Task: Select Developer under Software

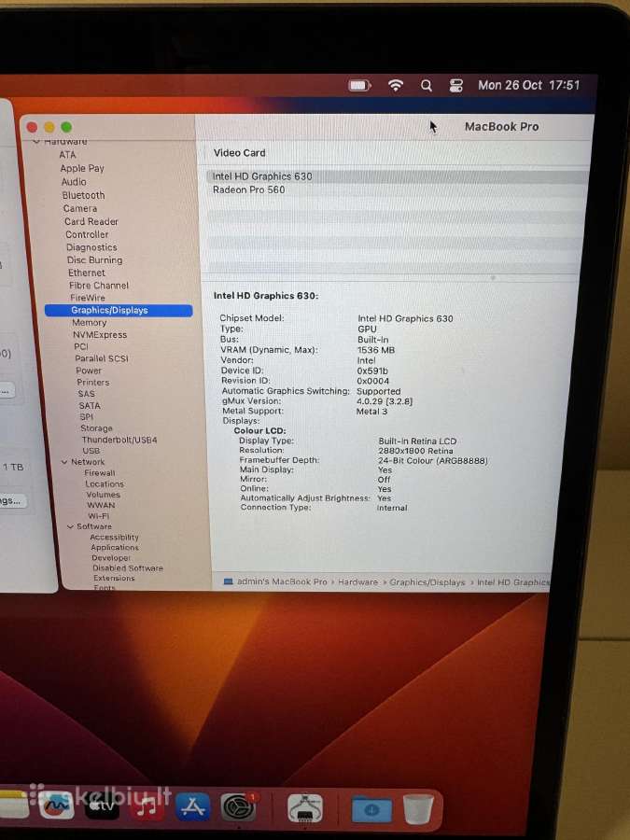Action: pos(111,558)
